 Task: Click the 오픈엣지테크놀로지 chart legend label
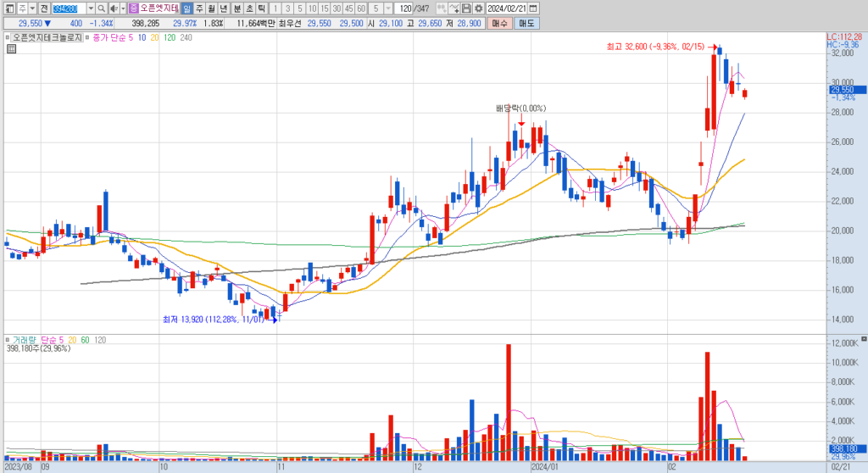click(47, 37)
